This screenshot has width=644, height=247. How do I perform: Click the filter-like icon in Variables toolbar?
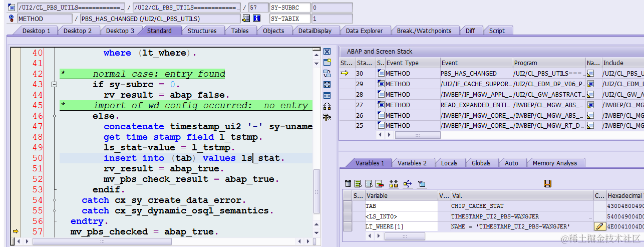coord(421,184)
